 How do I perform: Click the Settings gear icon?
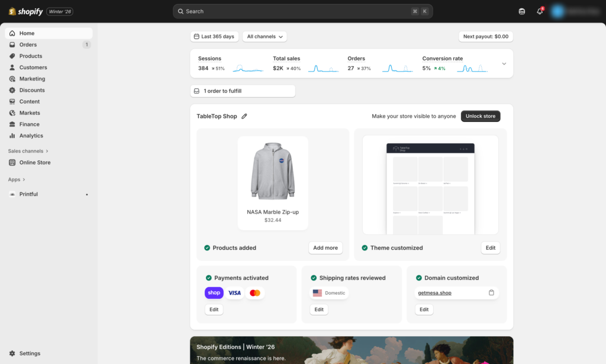click(12, 353)
